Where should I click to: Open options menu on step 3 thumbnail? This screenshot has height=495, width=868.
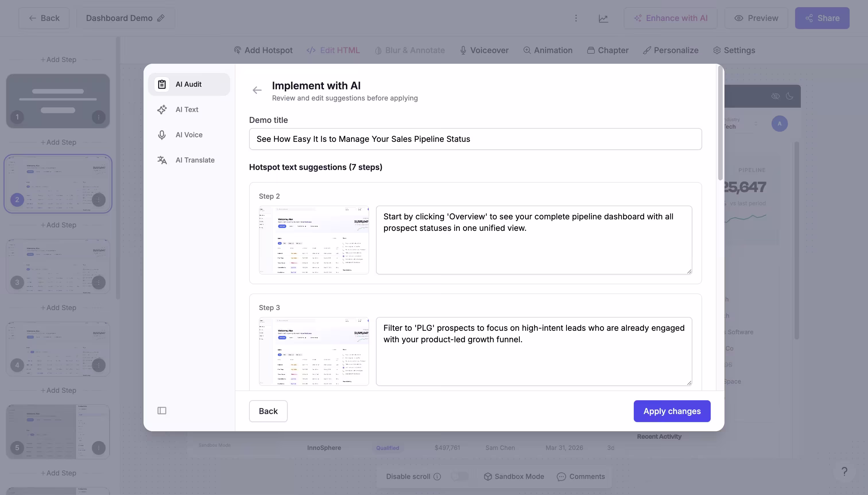(98, 283)
